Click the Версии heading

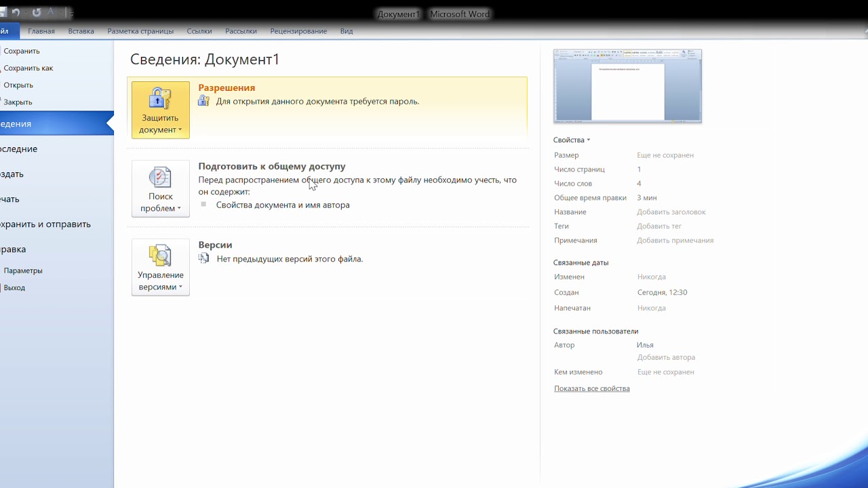coord(215,245)
